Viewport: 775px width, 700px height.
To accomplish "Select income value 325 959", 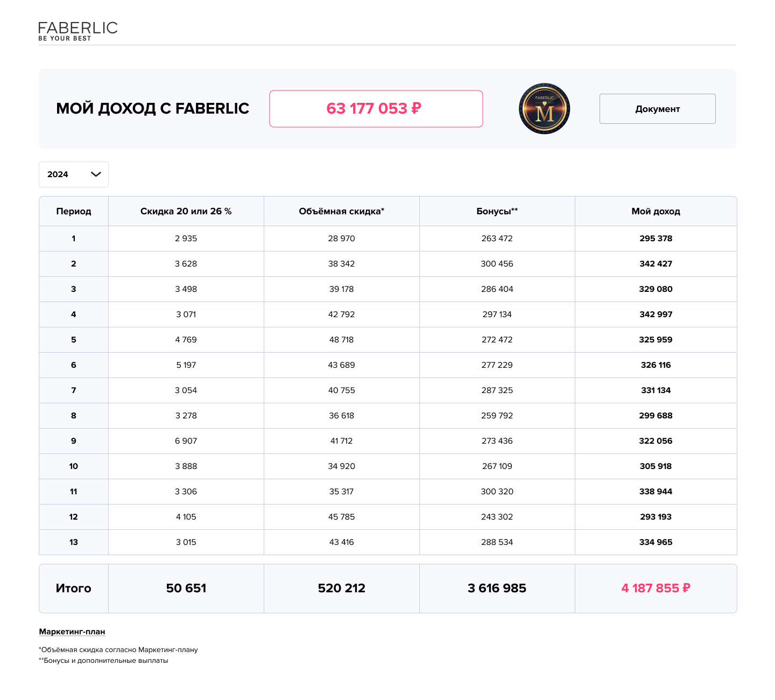I will tap(656, 340).
